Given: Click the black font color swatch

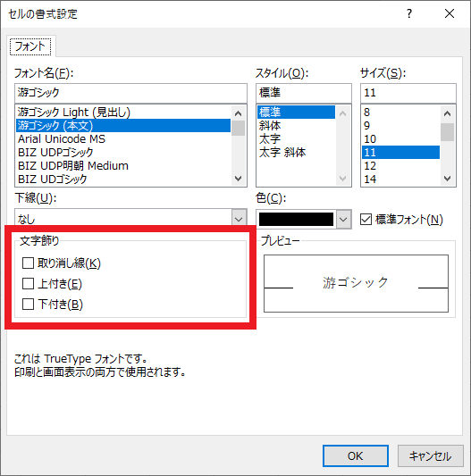Looking at the screenshot, I should 296,219.
